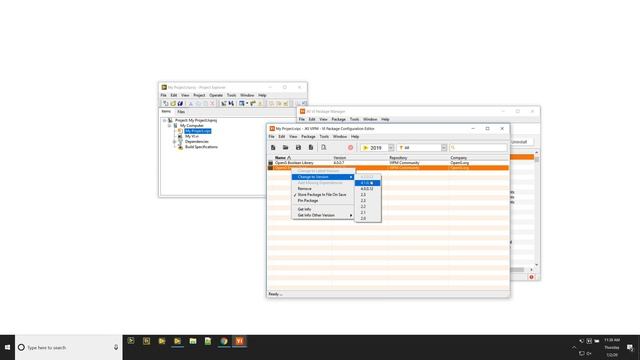This screenshot has width=640, height=360.
Task: Choose Get Info from context menu
Action: click(304, 209)
